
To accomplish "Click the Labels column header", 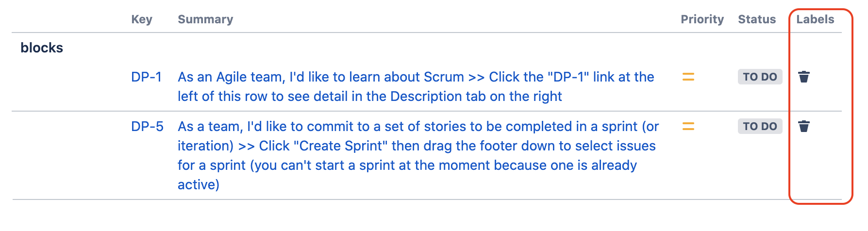I will (x=815, y=19).
